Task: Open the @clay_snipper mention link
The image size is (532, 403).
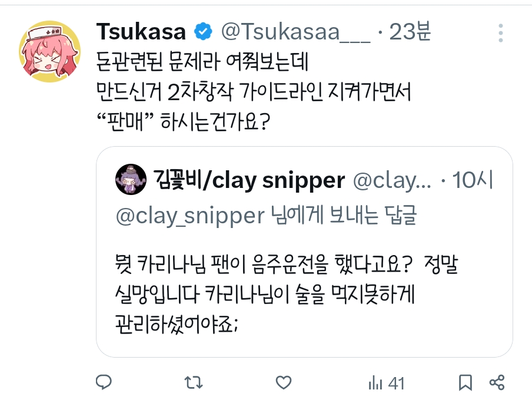Action: coord(189,216)
